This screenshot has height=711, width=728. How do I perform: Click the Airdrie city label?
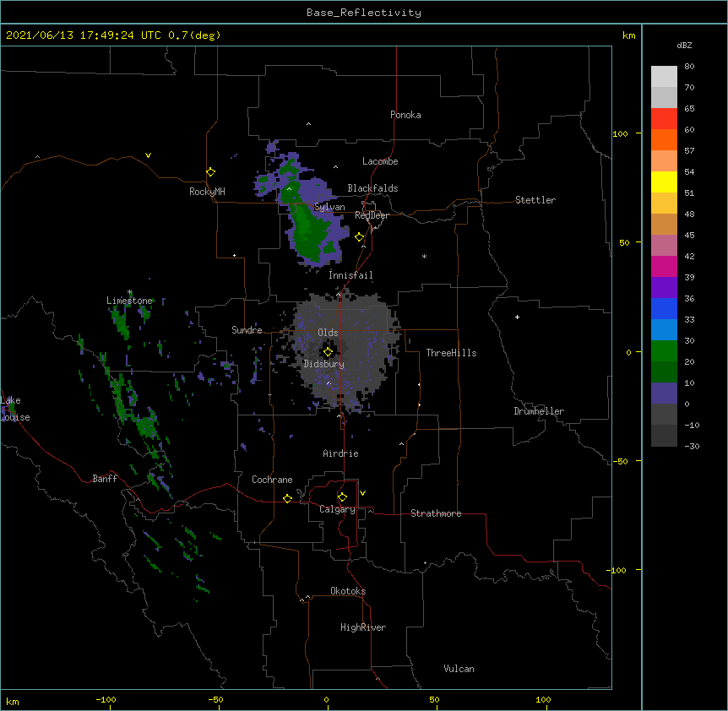(x=340, y=453)
